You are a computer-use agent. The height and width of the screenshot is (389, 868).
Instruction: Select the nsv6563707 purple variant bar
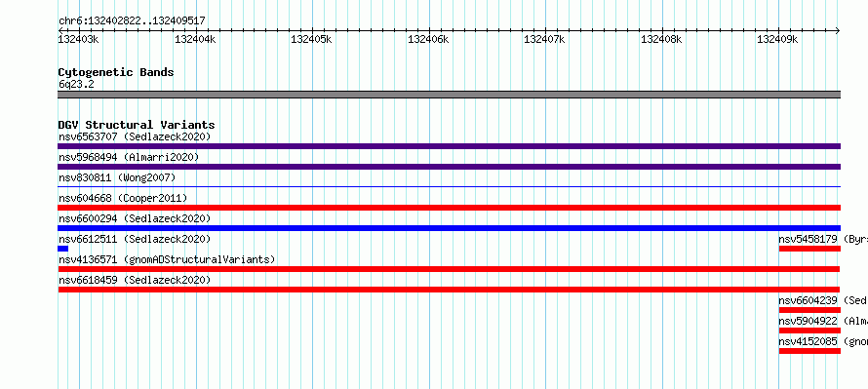tap(449, 146)
